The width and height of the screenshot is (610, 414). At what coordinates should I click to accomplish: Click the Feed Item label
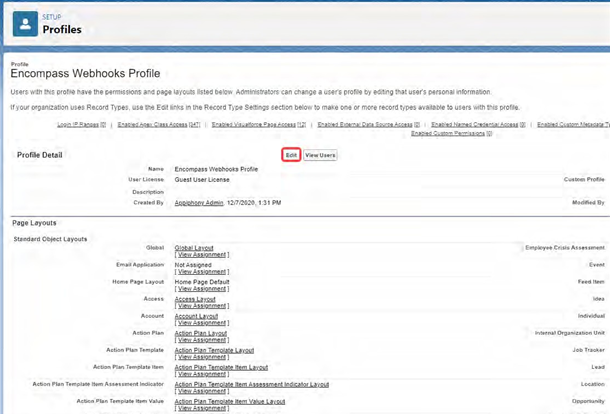point(591,282)
